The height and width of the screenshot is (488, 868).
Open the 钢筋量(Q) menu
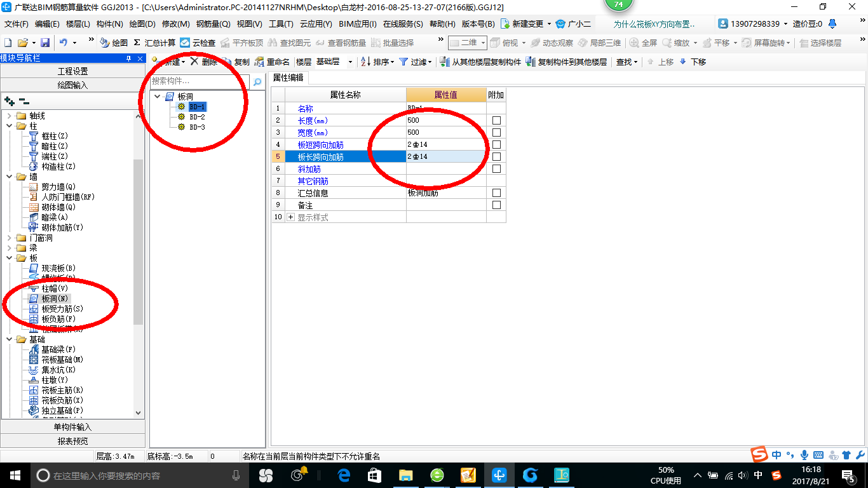click(x=213, y=24)
